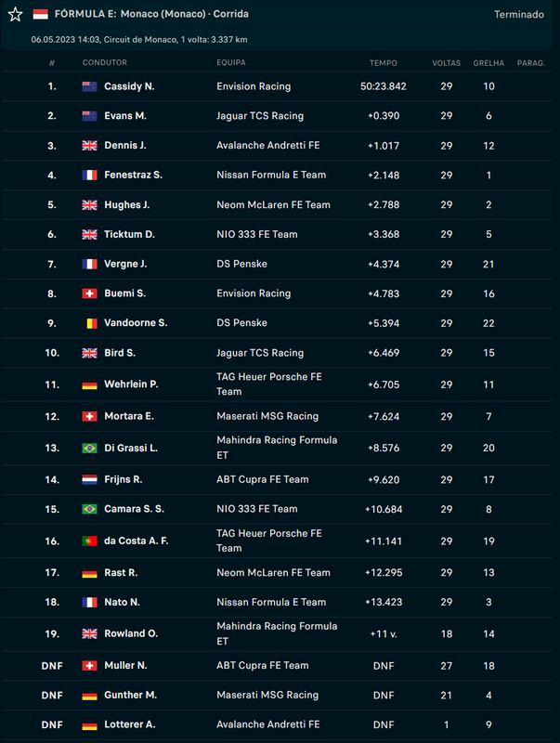Image resolution: width=560 pixels, height=743 pixels.
Task: Click the Swiss flag next to Buemi S.
Action: click(x=89, y=293)
